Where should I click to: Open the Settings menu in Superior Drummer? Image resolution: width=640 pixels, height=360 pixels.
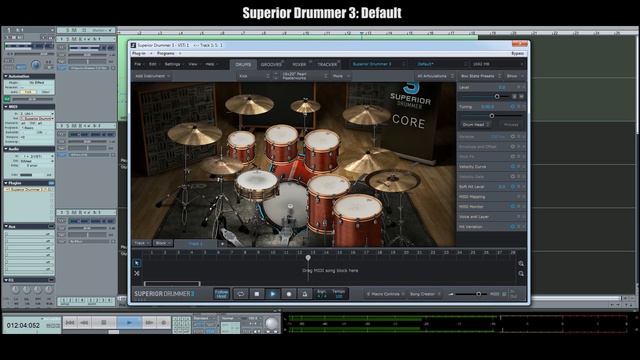pyautogui.click(x=174, y=64)
